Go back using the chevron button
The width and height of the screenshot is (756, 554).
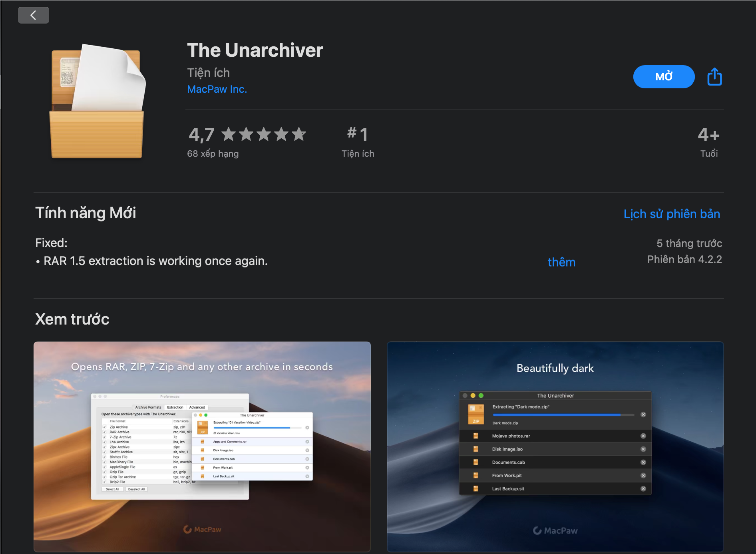pyautogui.click(x=34, y=15)
